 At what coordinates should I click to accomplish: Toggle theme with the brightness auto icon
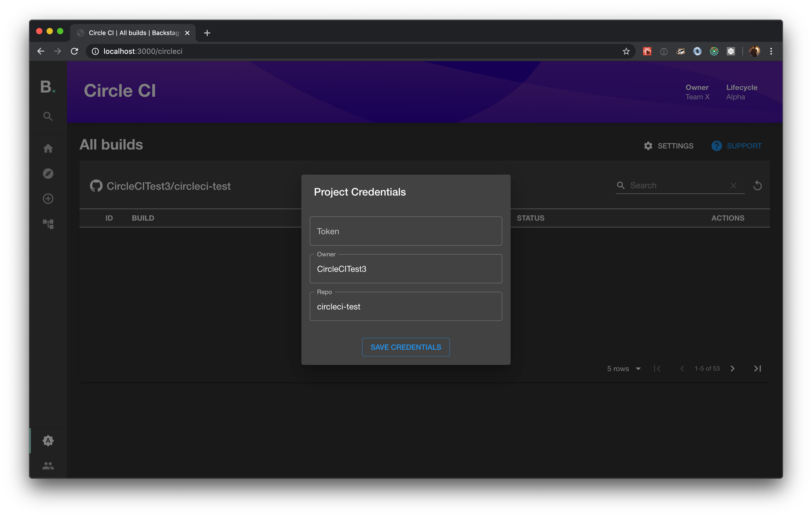(48, 440)
